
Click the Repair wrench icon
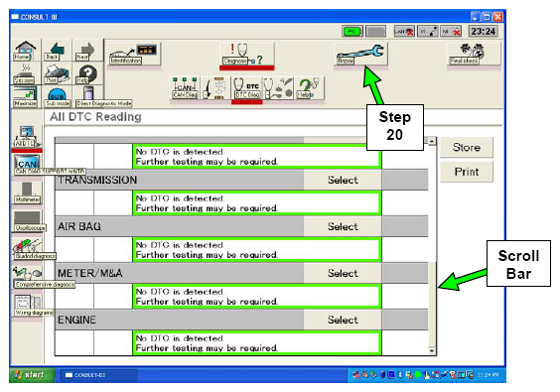[360, 54]
